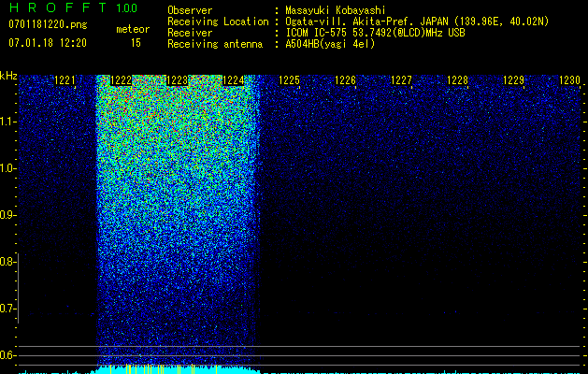Click the 1221 time marker
Image resolution: width=588 pixels, height=374 pixels.
65,80
